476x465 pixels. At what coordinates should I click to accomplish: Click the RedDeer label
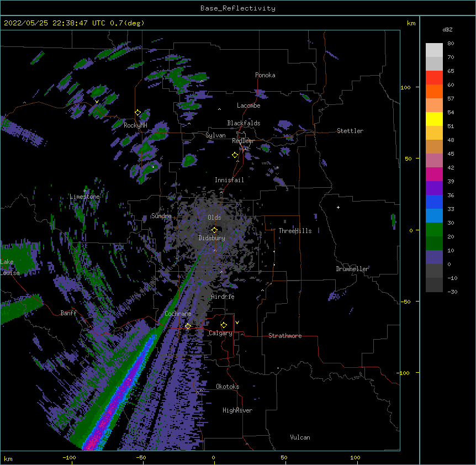243,141
